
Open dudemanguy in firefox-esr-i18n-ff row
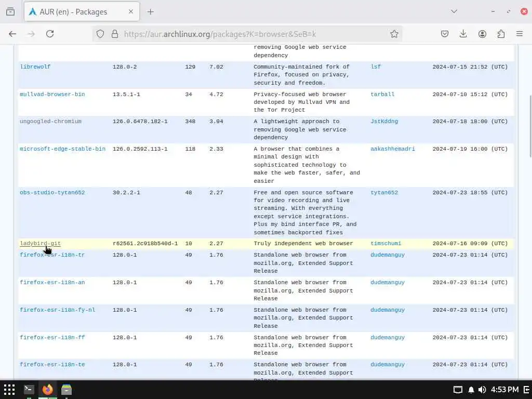tap(388, 338)
